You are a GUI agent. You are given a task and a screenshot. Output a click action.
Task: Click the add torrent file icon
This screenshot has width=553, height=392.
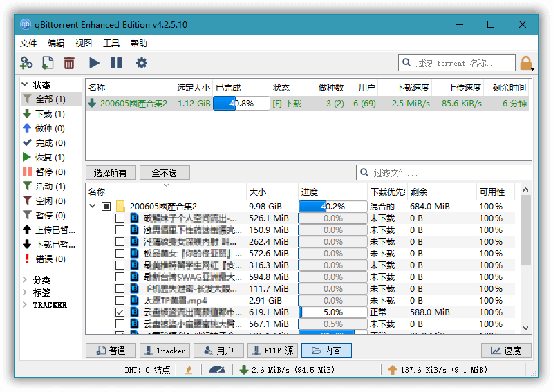click(48, 63)
